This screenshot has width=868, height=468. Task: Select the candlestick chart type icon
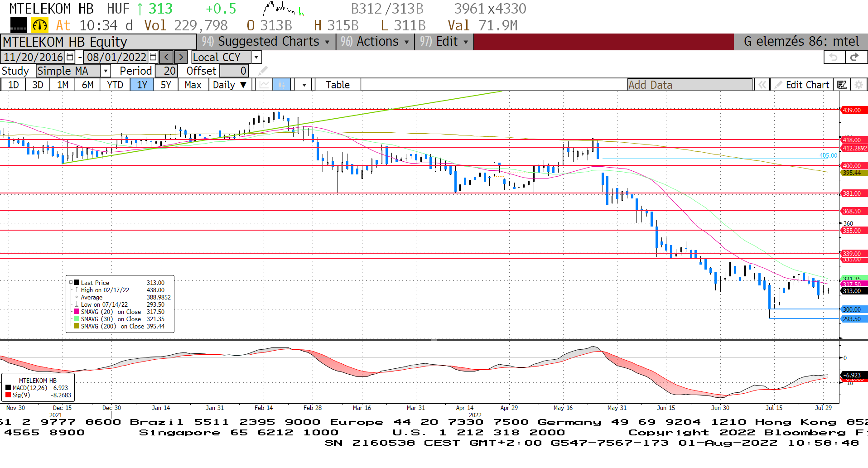click(281, 85)
